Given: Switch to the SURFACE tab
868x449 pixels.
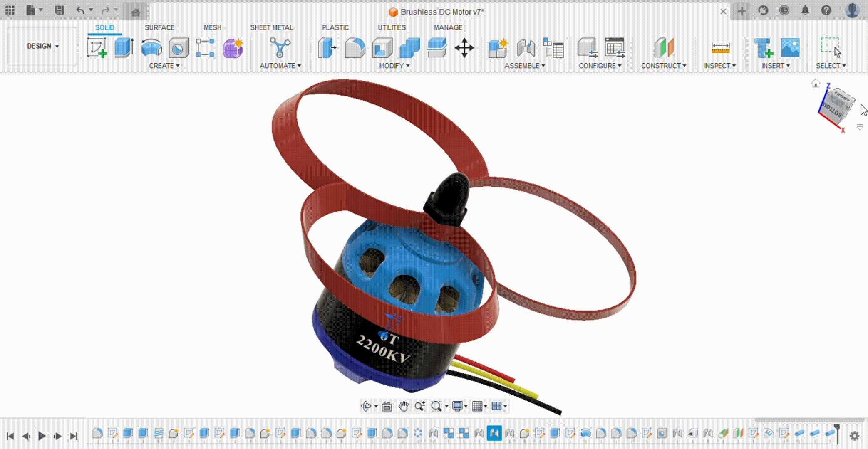Looking at the screenshot, I should [159, 27].
